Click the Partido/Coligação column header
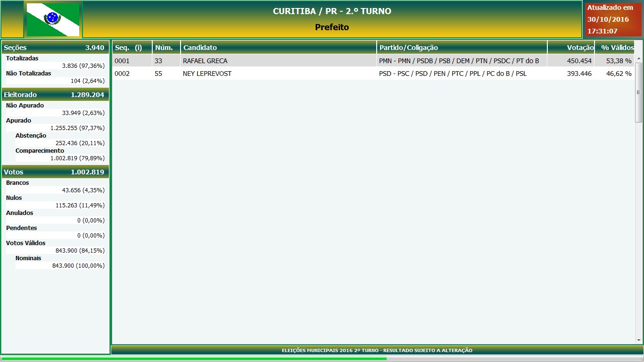The height and width of the screenshot is (362, 644). click(x=462, y=48)
